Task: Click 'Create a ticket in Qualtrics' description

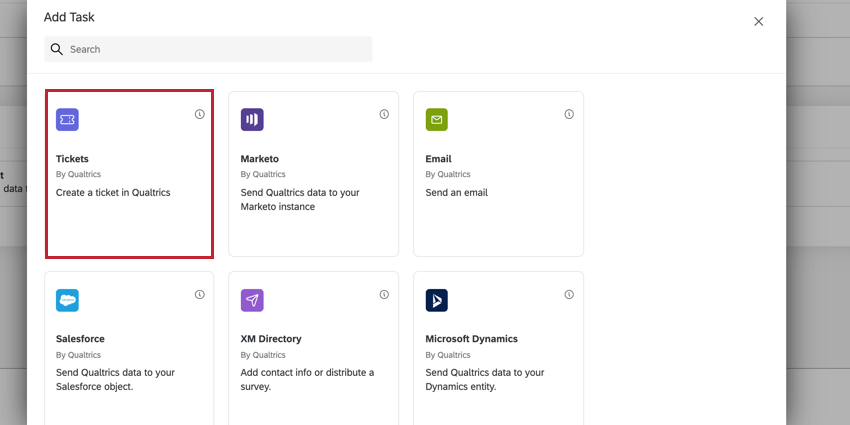Action: click(x=113, y=192)
